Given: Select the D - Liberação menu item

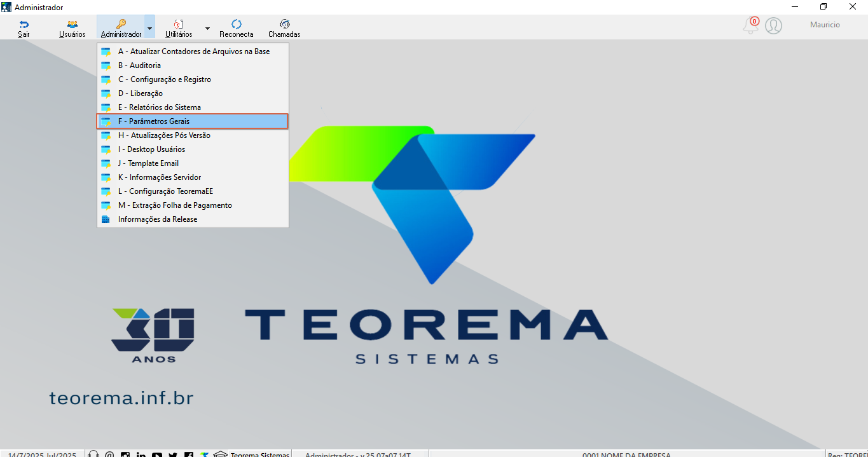Looking at the screenshot, I should pyautogui.click(x=193, y=93).
